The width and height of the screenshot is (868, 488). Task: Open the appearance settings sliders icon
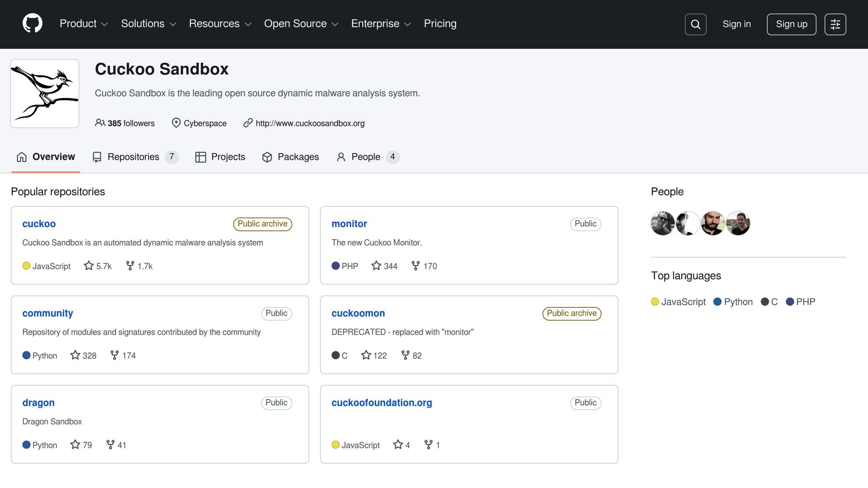[x=835, y=24]
